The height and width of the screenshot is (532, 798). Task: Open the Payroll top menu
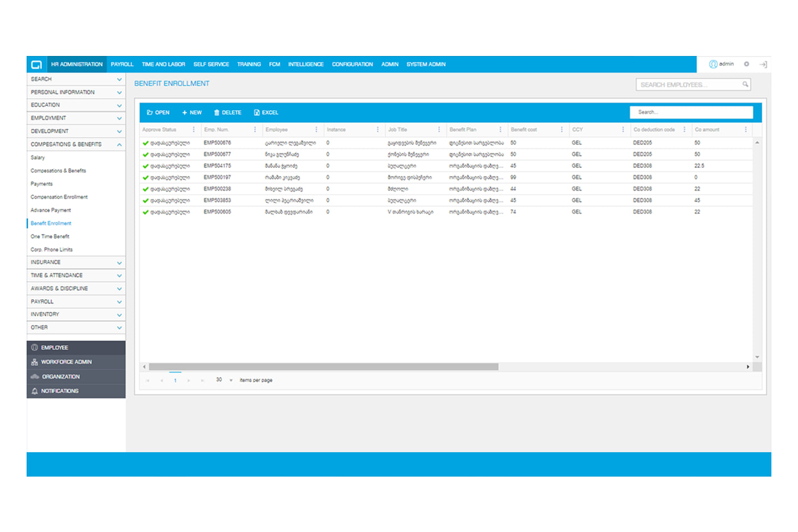122,64
